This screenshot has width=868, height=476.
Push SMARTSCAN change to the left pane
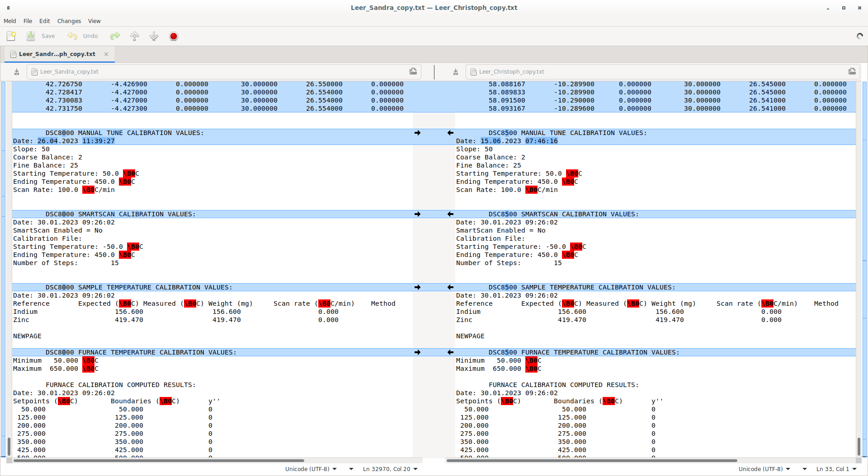450,214
